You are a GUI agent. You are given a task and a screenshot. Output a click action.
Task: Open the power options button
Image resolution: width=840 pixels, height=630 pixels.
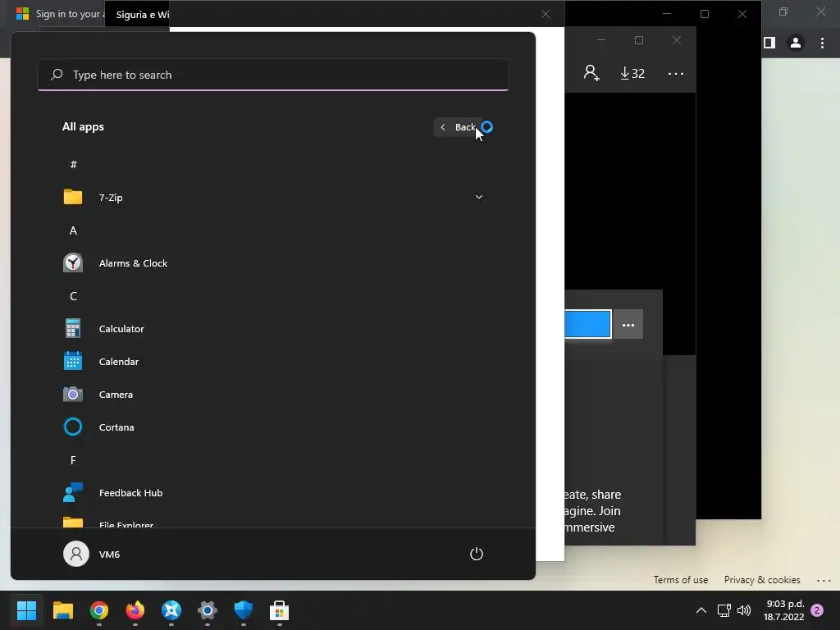477,554
